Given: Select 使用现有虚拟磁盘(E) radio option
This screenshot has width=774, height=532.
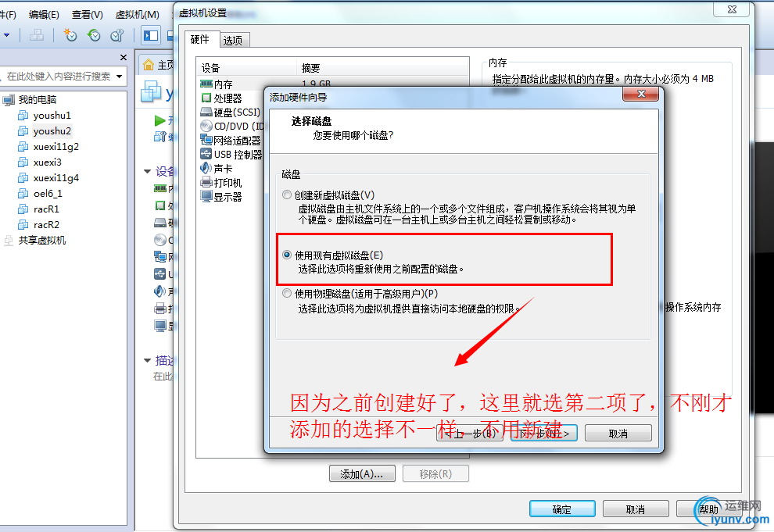Looking at the screenshot, I should (287, 255).
